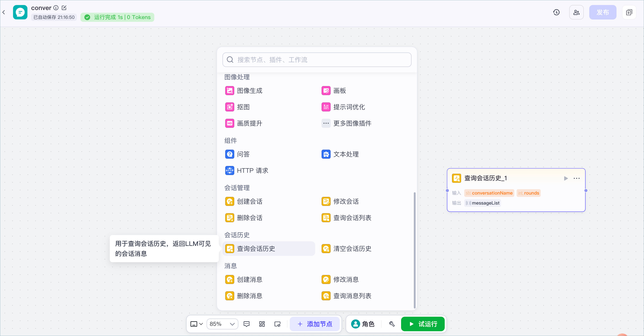Run the 查询会话历史_1 node play icon
The width and height of the screenshot is (644, 336).
pos(566,178)
